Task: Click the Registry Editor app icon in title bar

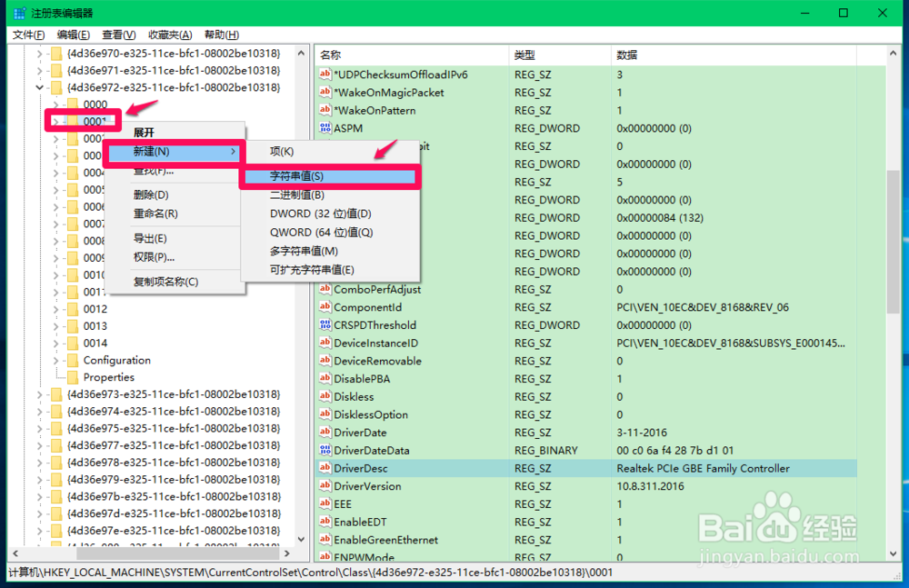Action: point(20,13)
